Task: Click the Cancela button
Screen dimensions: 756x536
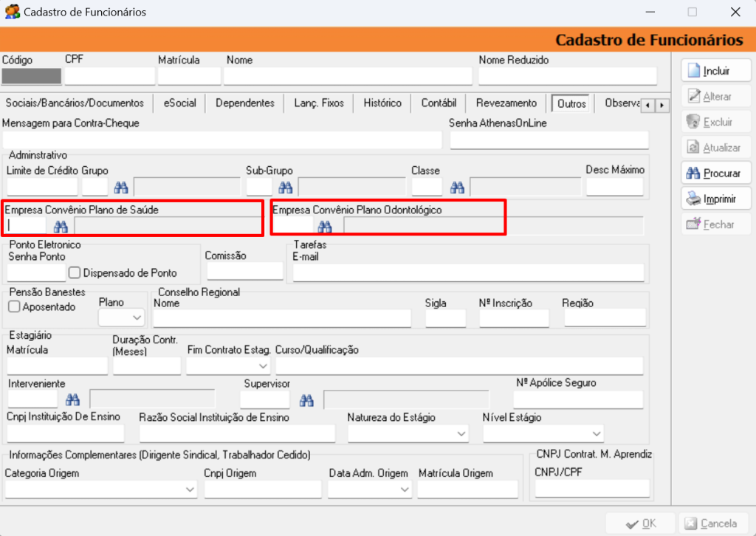Action: [714, 523]
